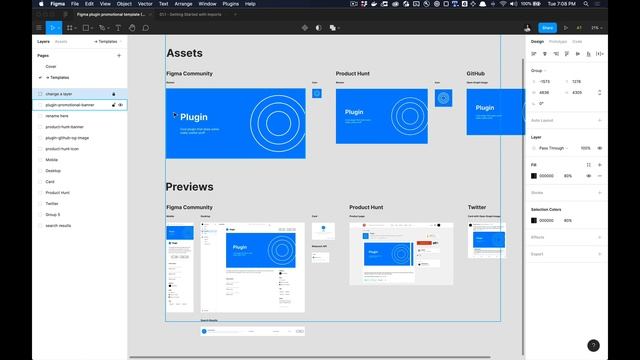Remove the fill with minus icon
The height and width of the screenshot is (360, 640).
click(600, 176)
